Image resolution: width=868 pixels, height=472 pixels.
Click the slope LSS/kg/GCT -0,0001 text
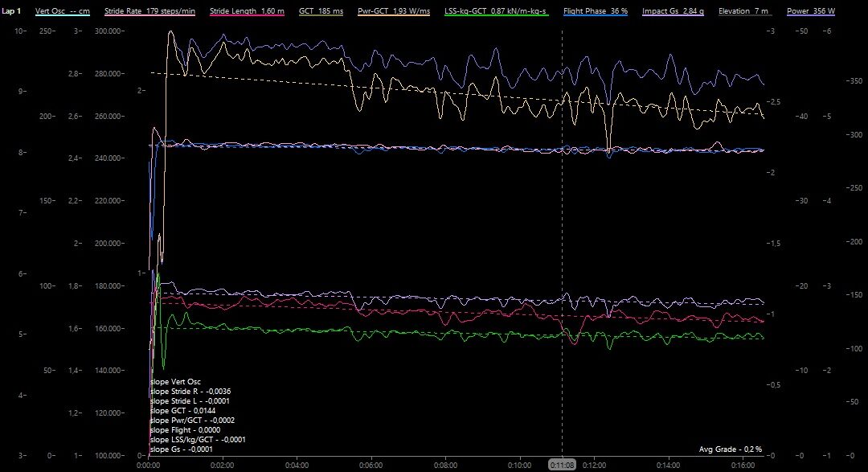(198, 439)
